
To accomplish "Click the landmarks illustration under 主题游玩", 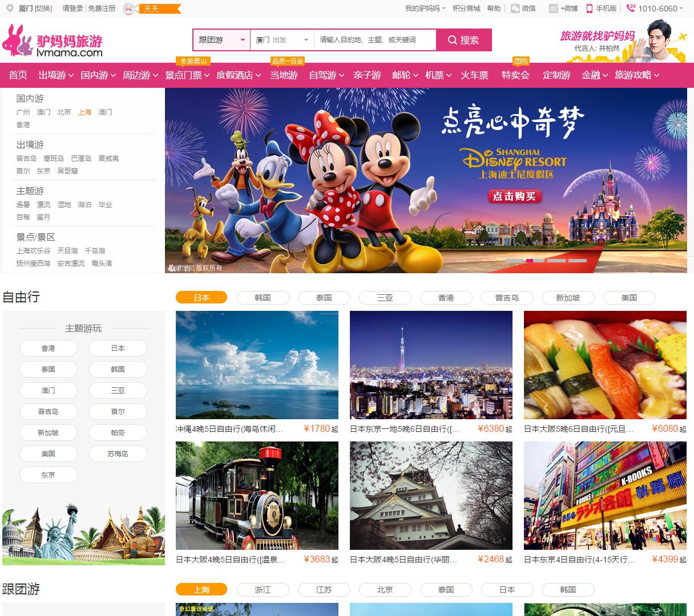I will pyautogui.click(x=83, y=534).
